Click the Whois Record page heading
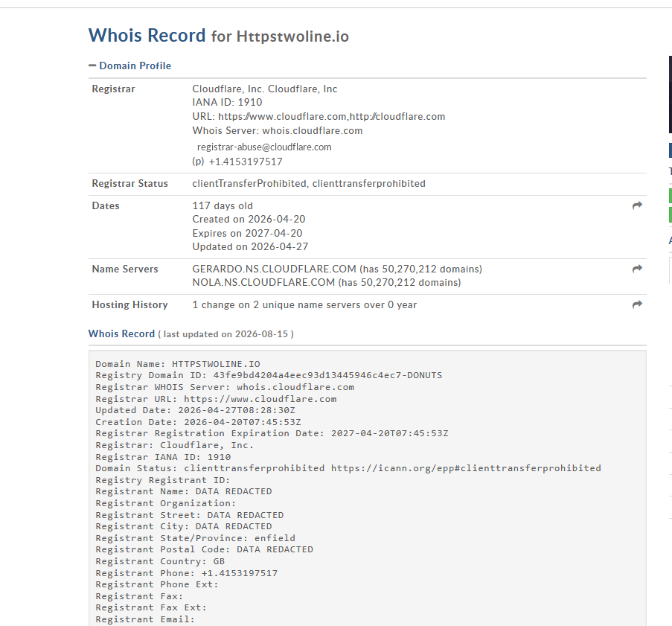The image size is (672, 626). pyautogui.click(x=219, y=36)
